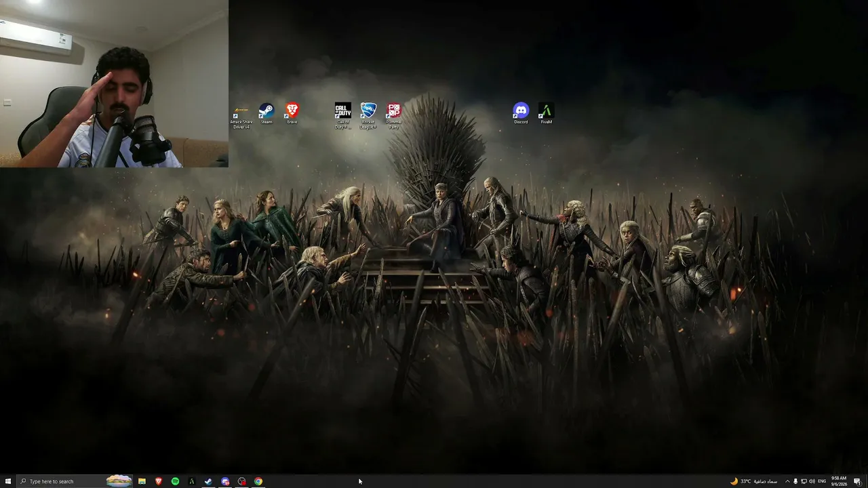The height and width of the screenshot is (488, 868).
Task: Switch to Steam in the taskbar
Action: (x=208, y=481)
